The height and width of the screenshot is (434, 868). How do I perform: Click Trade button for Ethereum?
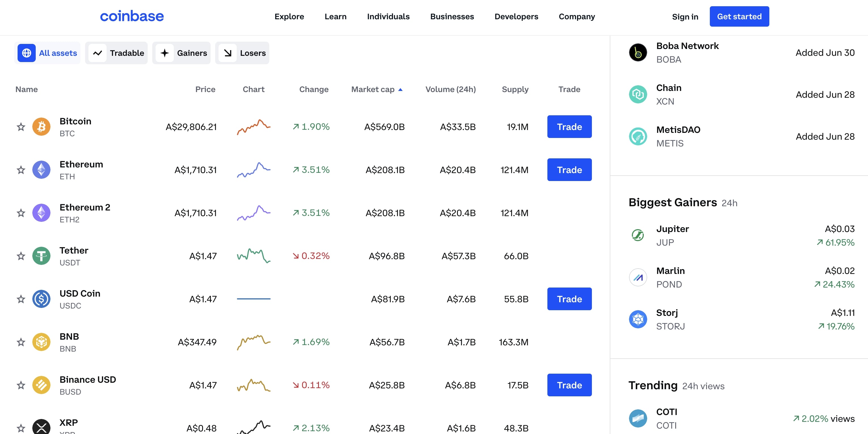click(569, 170)
